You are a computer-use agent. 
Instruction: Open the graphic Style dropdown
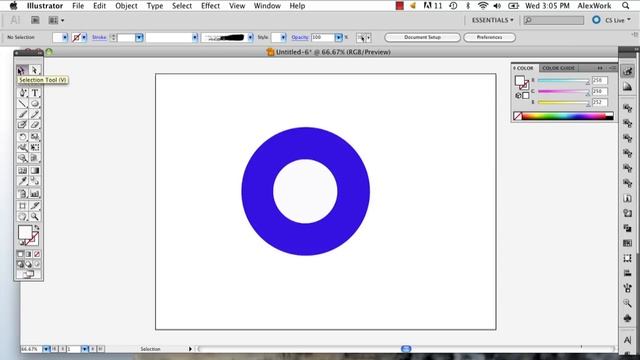pyautogui.click(x=283, y=38)
